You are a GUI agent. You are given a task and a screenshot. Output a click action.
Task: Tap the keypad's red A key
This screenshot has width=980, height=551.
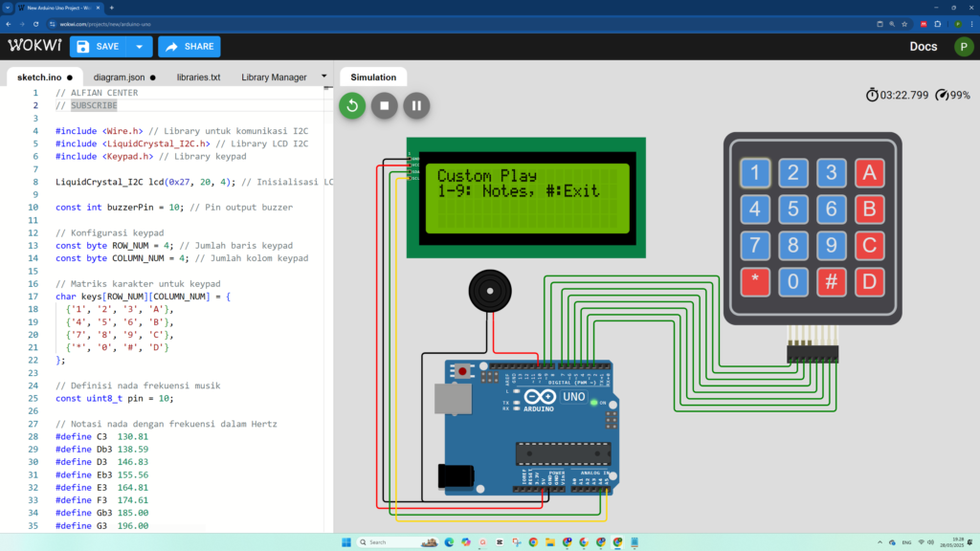point(869,173)
